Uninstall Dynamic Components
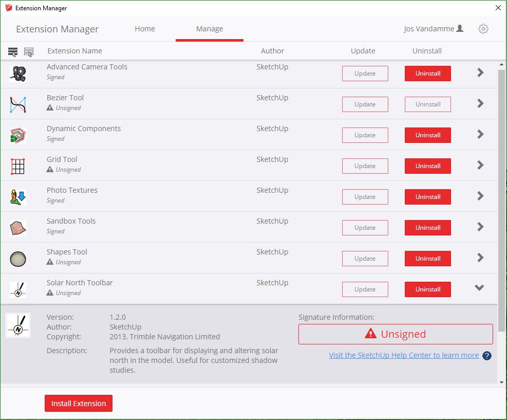Viewport: 507px width, 420px height. coord(428,135)
